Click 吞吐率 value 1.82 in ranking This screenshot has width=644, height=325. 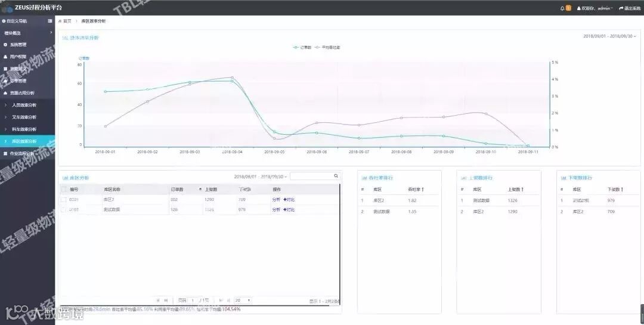(413, 200)
